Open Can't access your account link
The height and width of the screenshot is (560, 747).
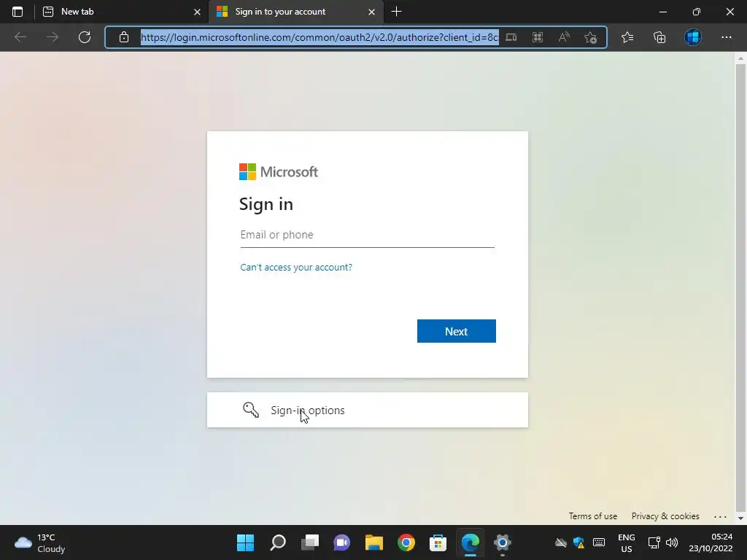click(x=296, y=267)
